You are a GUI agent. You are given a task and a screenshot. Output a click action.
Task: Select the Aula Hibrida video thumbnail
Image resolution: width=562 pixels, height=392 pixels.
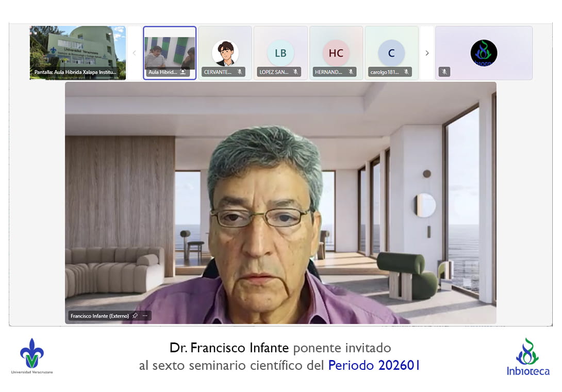(x=169, y=52)
